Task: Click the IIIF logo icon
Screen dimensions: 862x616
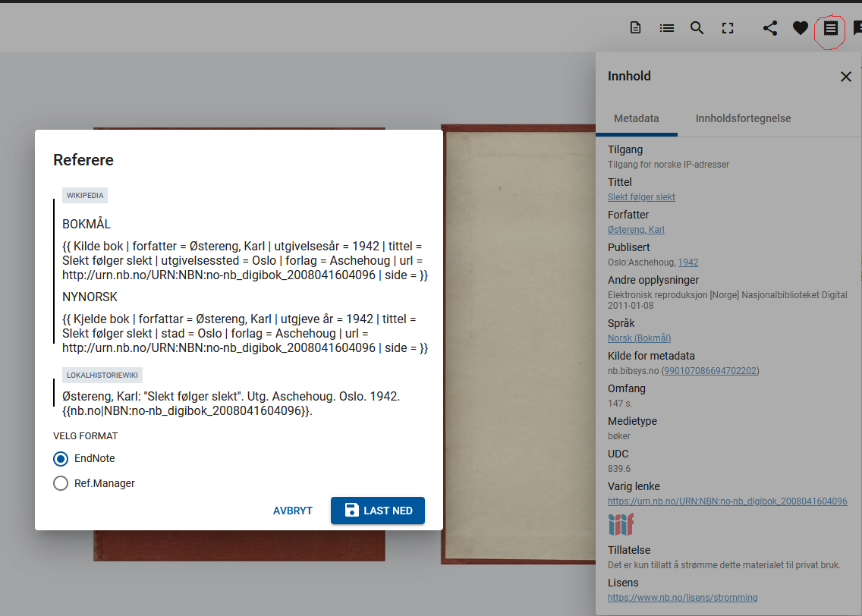Action: [x=621, y=525]
